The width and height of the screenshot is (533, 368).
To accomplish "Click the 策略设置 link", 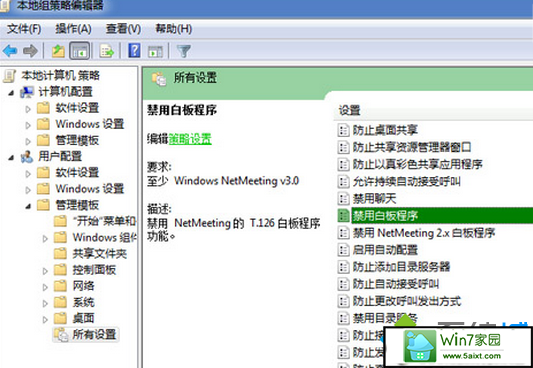I will (x=190, y=139).
